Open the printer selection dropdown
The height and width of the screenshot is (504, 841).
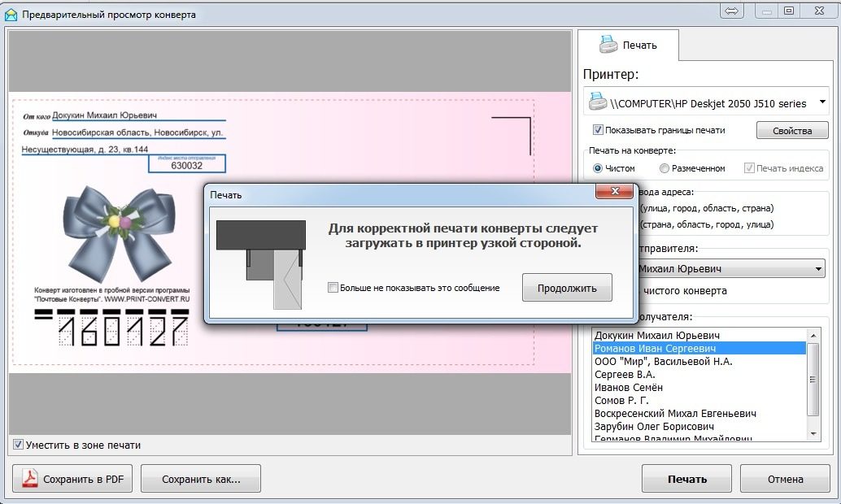822,102
